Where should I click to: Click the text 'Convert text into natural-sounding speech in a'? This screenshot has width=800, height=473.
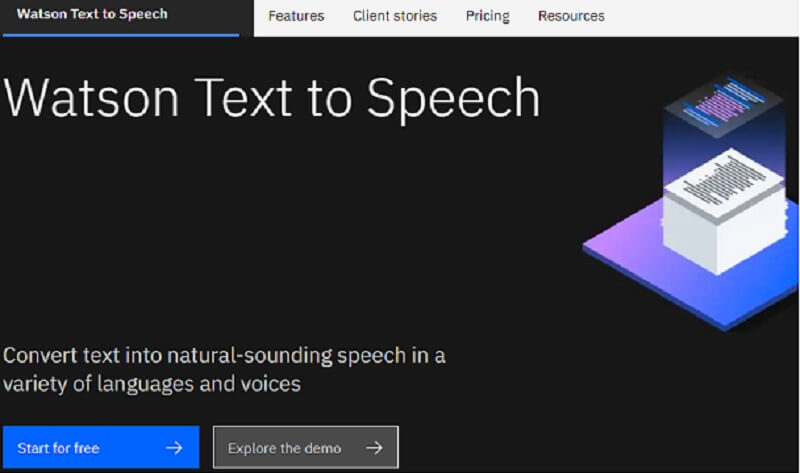click(224, 356)
